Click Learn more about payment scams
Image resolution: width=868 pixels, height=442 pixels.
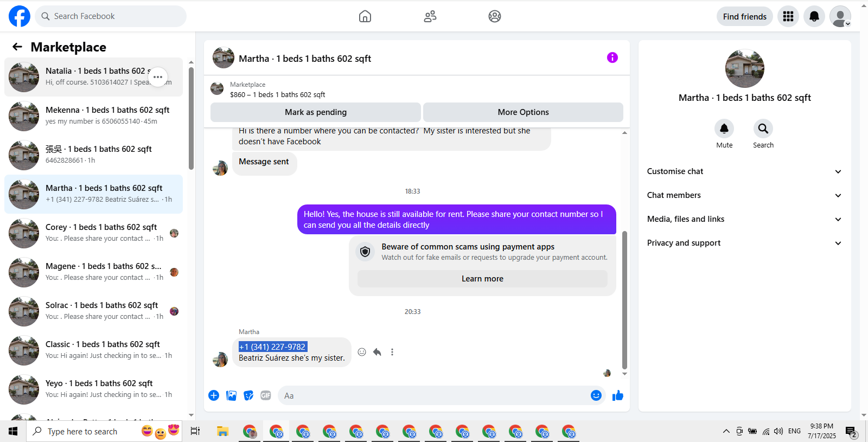[482, 279]
